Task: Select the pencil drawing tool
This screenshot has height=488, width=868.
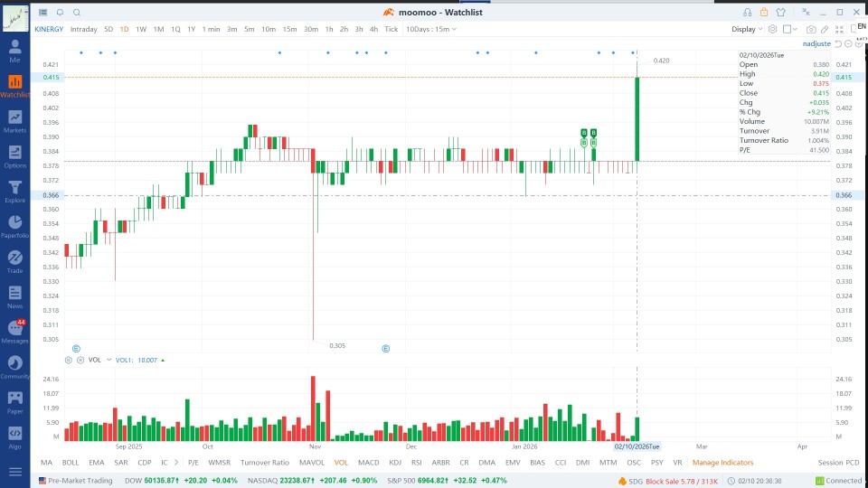Action: pyautogui.click(x=825, y=29)
